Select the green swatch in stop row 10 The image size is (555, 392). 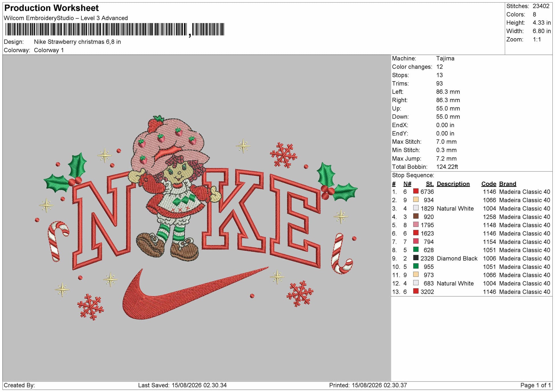[x=416, y=266]
